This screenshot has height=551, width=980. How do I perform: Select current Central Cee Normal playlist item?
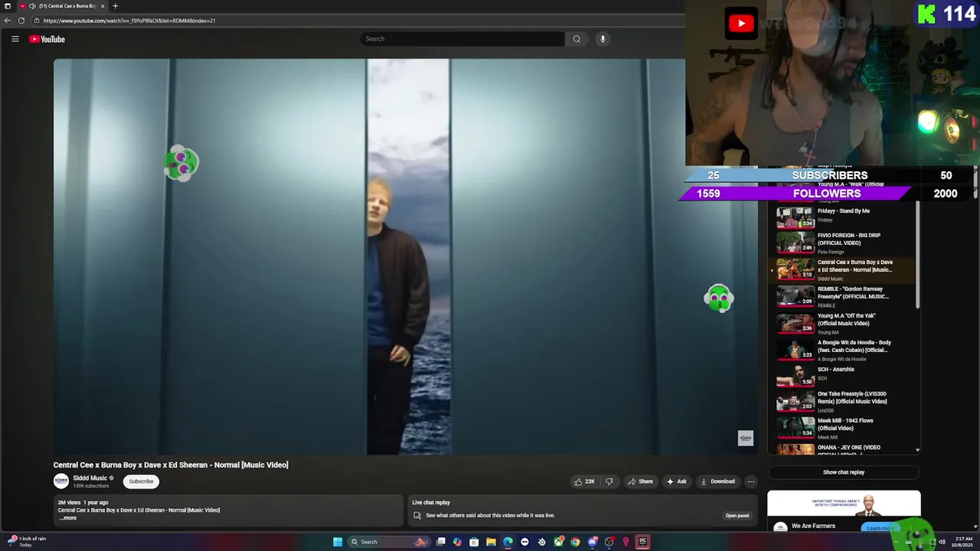coord(842,269)
